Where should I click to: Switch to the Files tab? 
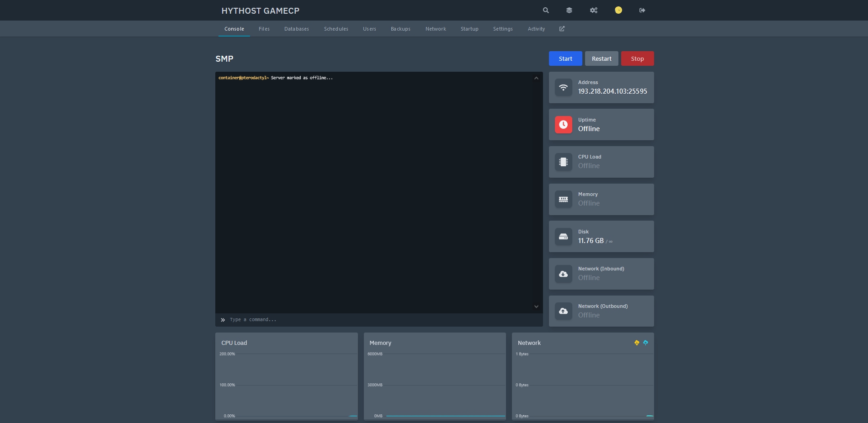pos(264,29)
